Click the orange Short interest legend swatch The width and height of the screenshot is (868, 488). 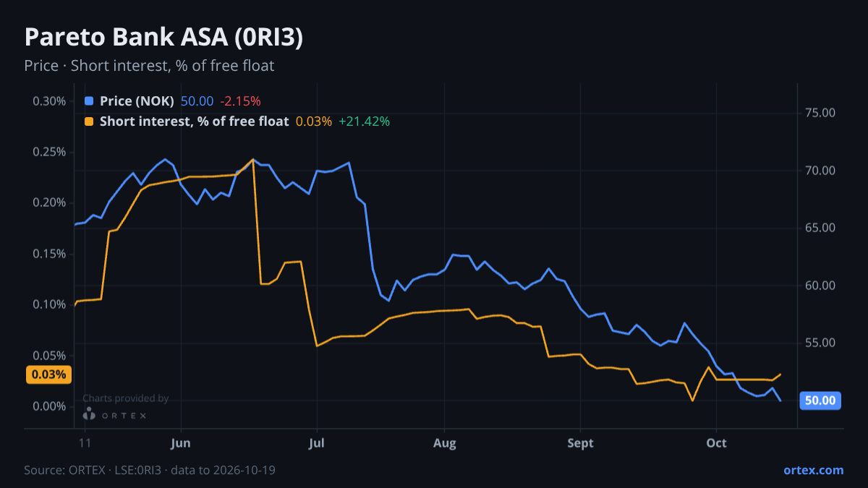pyautogui.click(x=89, y=121)
